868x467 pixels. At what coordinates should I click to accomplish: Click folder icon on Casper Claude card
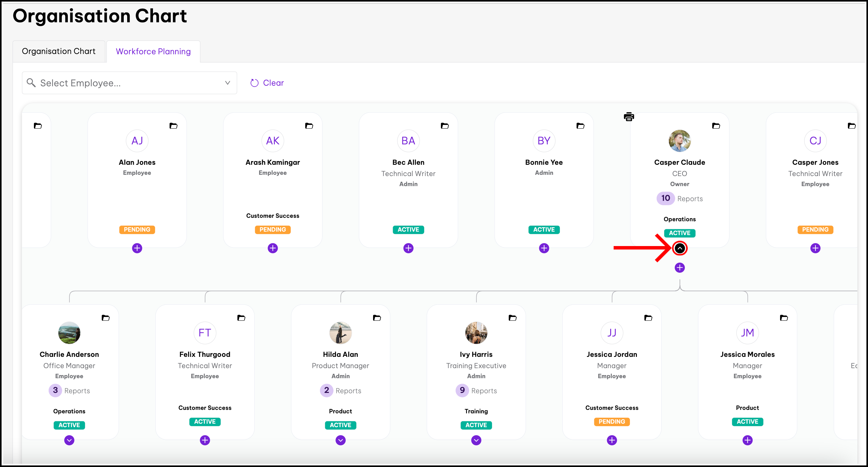(716, 126)
